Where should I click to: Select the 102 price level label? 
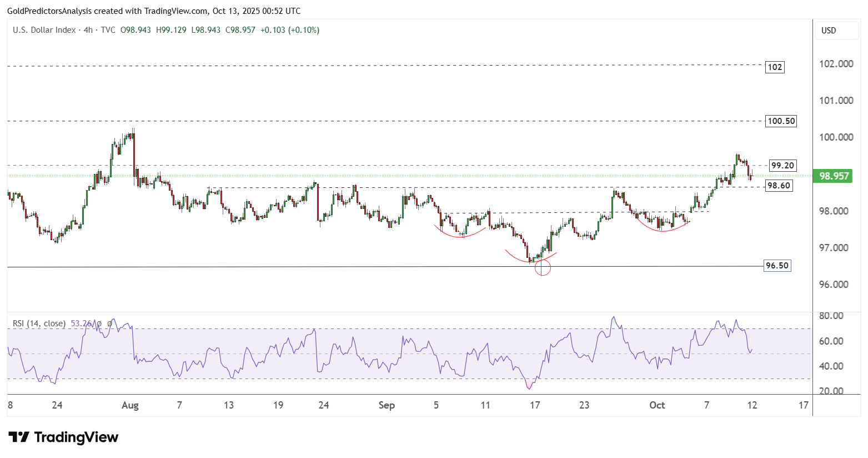click(774, 67)
